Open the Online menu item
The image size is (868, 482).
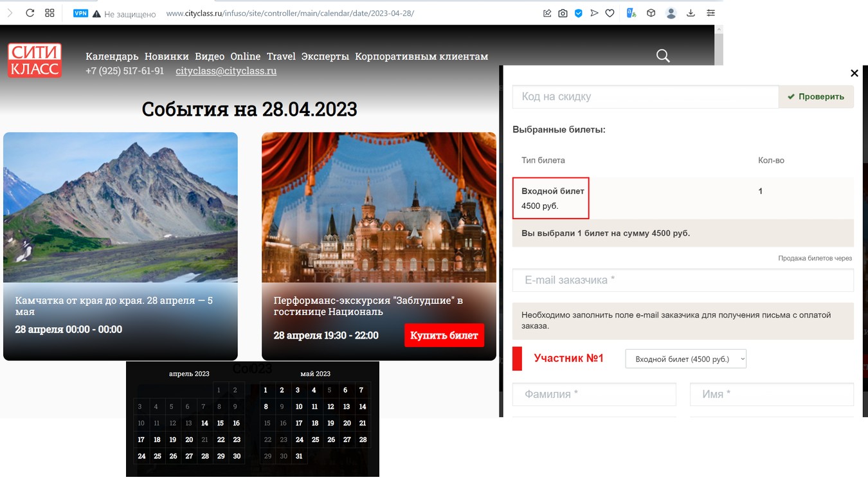246,57
